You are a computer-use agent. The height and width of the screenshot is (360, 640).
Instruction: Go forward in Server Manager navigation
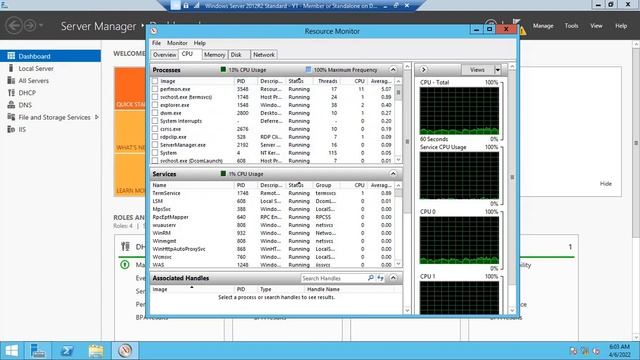click(29, 26)
